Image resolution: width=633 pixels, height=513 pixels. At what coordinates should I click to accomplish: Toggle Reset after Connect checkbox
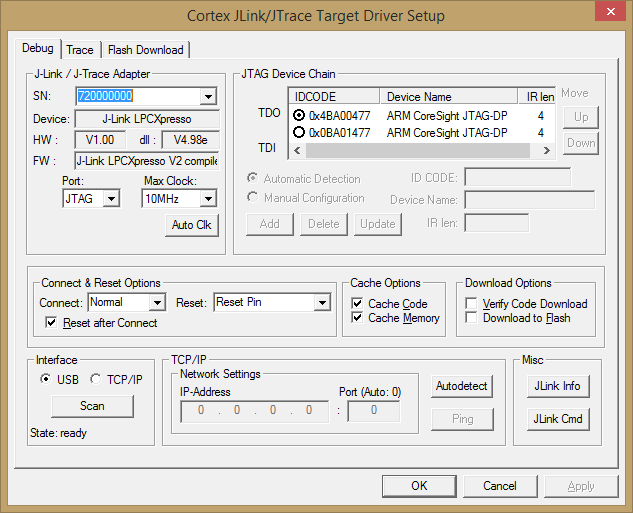tap(52, 323)
